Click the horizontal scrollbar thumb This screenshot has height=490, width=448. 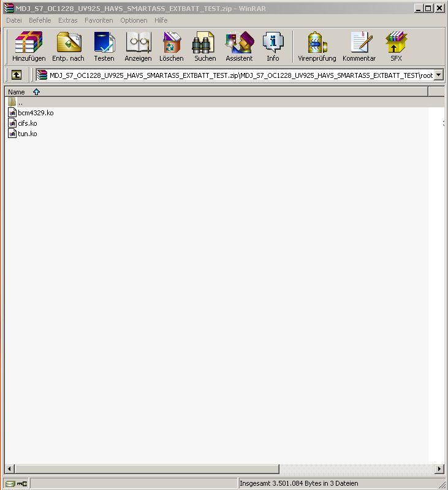(x=146, y=469)
